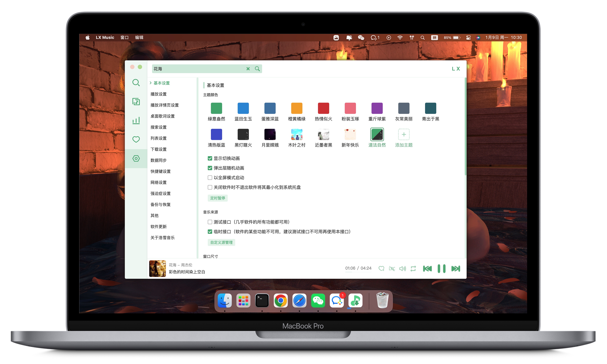Click the settings page vertical scrollbar
The image size is (607, 364).
point(465,127)
